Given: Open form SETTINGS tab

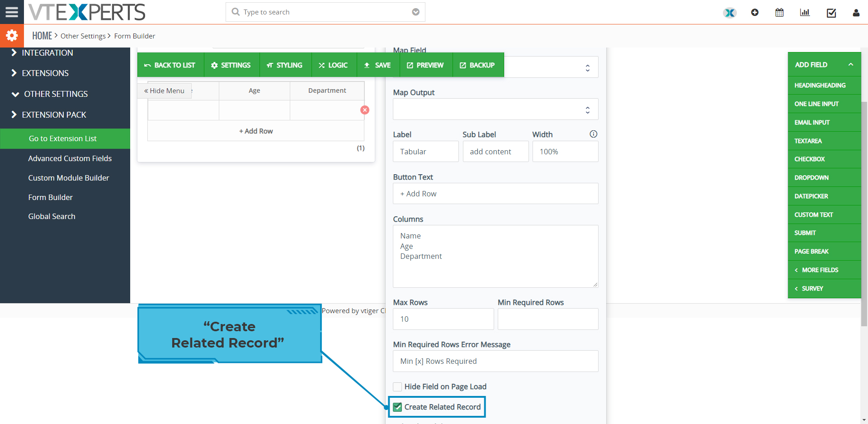Looking at the screenshot, I should click(x=231, y=65).
